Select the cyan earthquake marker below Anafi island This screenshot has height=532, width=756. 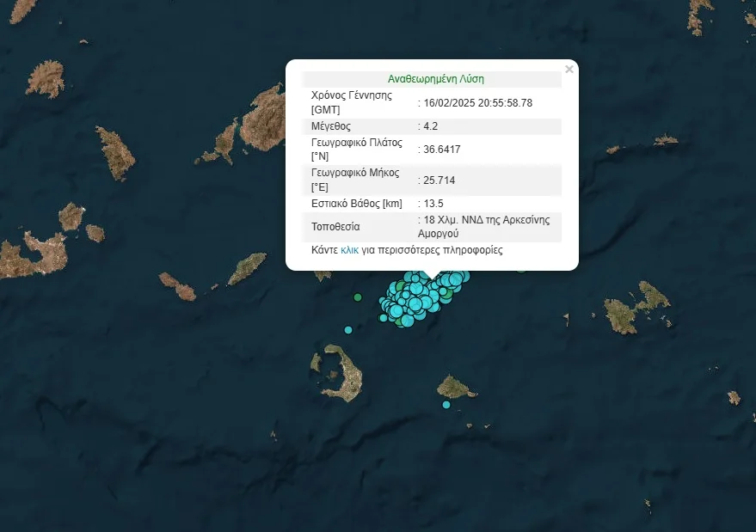point(446,405)
